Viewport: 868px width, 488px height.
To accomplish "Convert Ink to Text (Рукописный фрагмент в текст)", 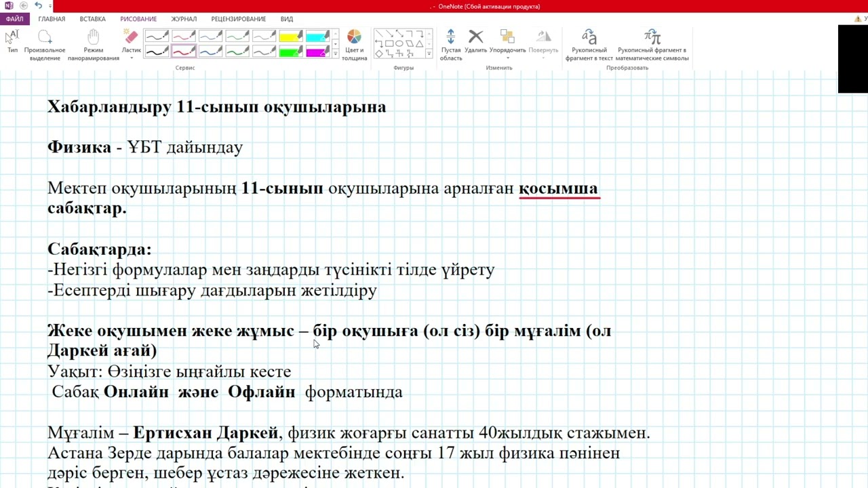I will [589, 45].
